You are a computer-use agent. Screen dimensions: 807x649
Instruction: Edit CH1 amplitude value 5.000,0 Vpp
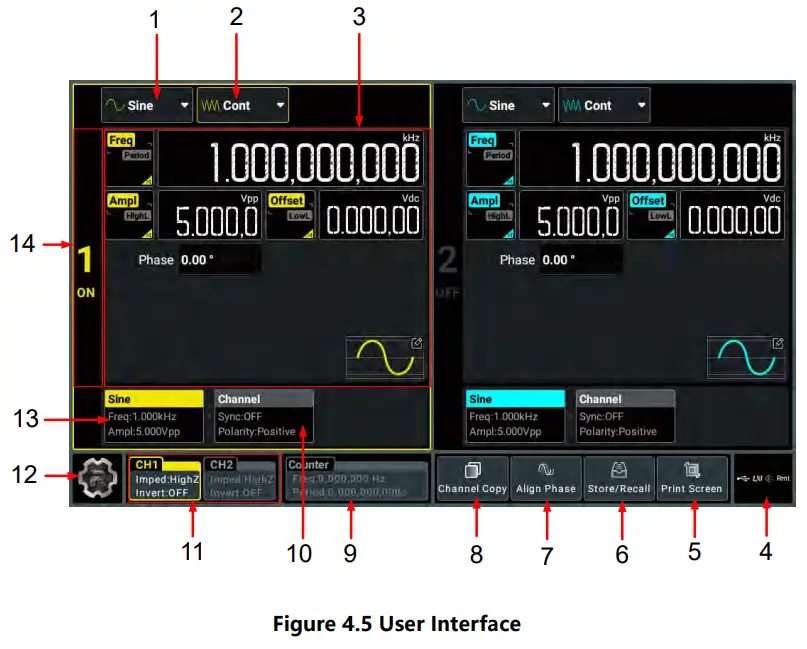209,215
